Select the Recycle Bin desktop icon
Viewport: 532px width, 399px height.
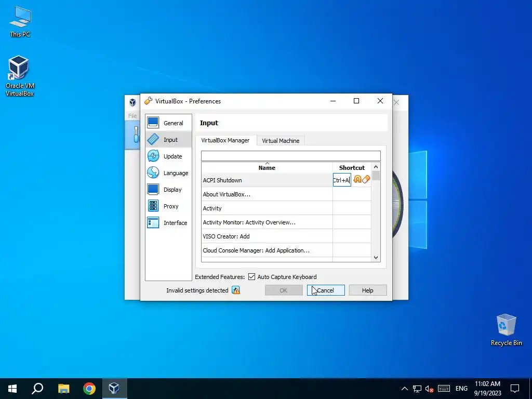coord(506,330)
